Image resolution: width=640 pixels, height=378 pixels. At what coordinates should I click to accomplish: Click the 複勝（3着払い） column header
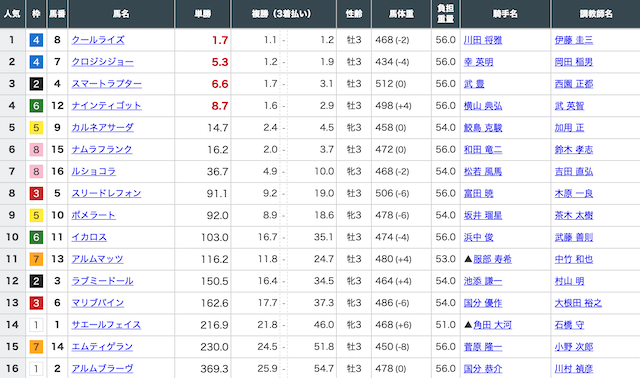coord(284,14)
